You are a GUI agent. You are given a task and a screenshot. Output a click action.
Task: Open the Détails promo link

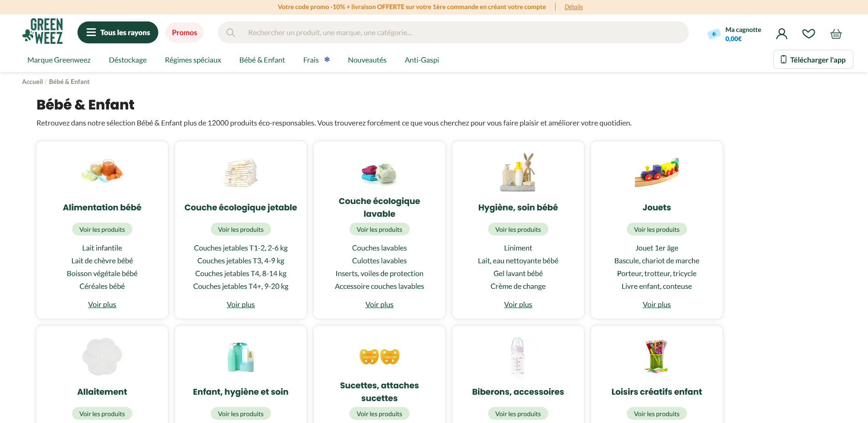click(x=574, y=7)
